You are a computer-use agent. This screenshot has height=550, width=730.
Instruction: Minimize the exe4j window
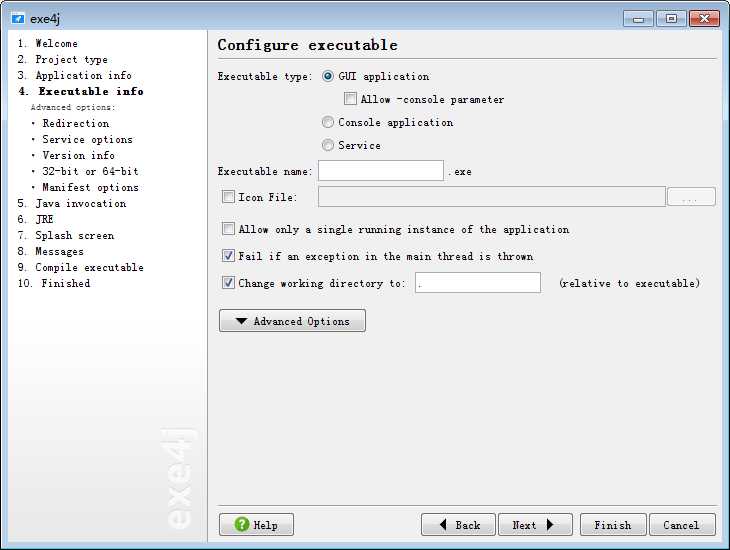pyautogui.click(x=638, y=19)
